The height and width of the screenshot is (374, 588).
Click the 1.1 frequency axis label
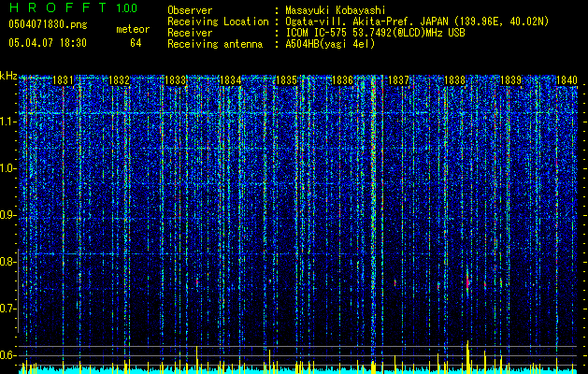[7, 122]
